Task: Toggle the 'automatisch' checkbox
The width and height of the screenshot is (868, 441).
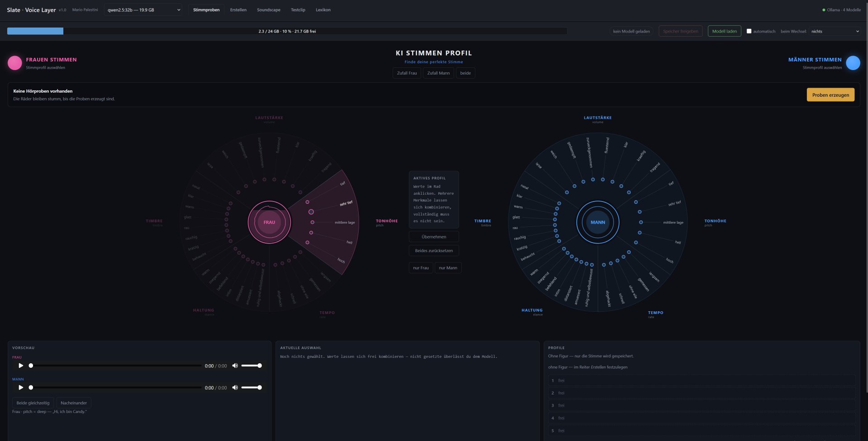Action: [x=749, y=31]
